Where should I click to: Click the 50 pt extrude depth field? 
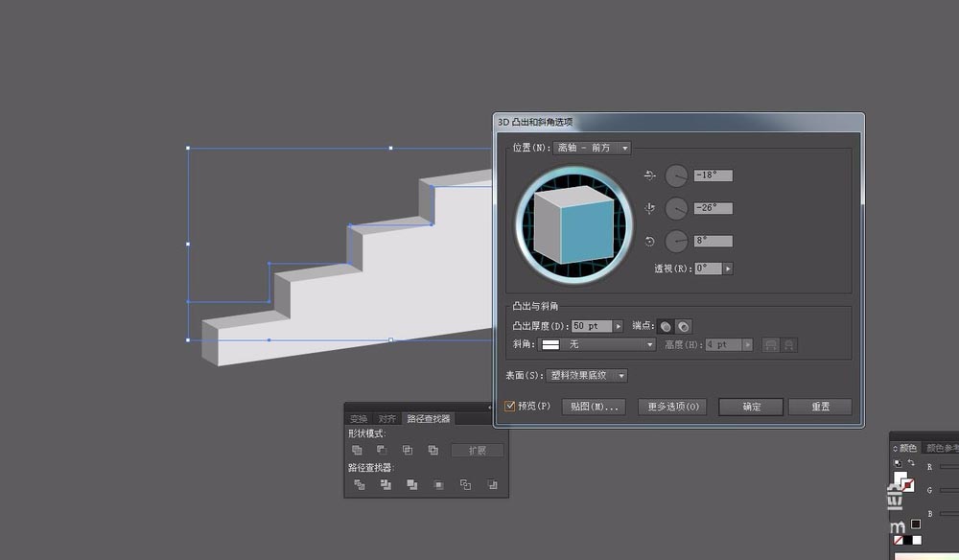[x=592, y=326]
